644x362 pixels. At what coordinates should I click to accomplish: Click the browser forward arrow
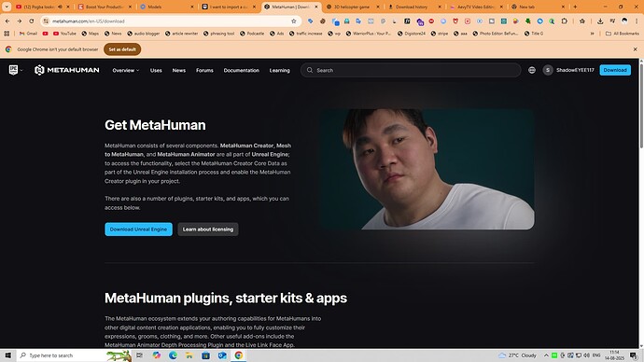pyautogui.click(x=20, y=21)
